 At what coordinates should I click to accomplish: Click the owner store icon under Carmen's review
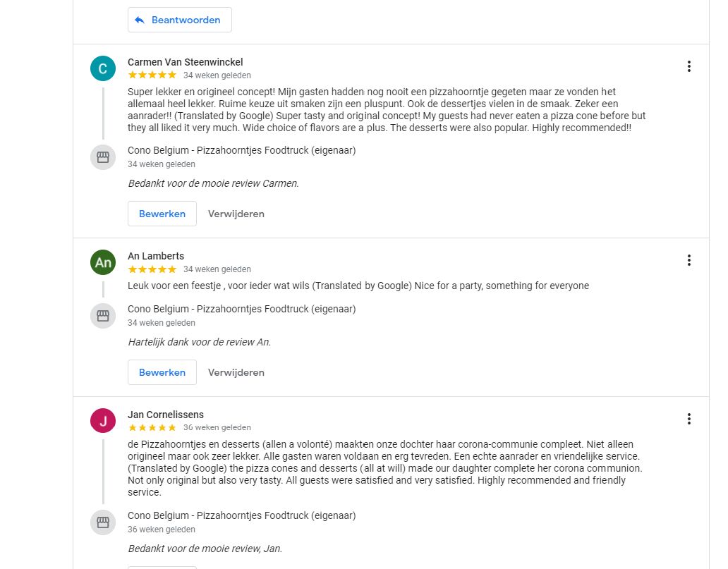(x=103, y=157)
